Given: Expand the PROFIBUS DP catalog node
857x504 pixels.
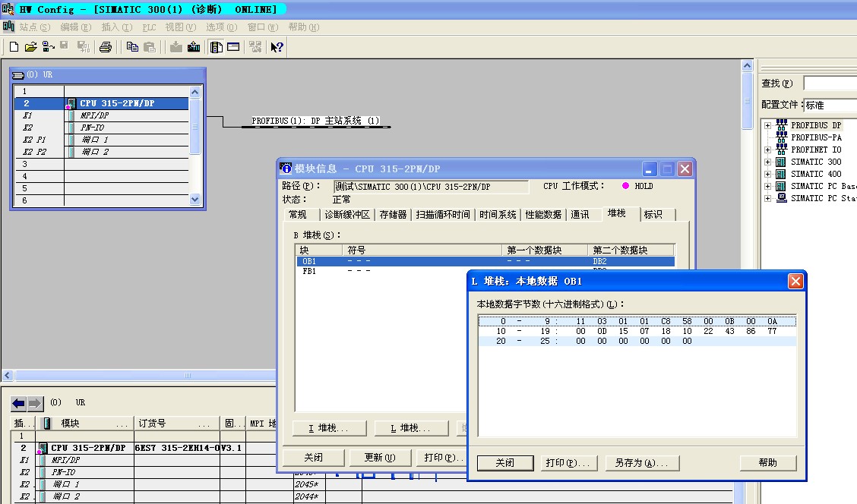Looking at the screenshot, I should (767, 125).
